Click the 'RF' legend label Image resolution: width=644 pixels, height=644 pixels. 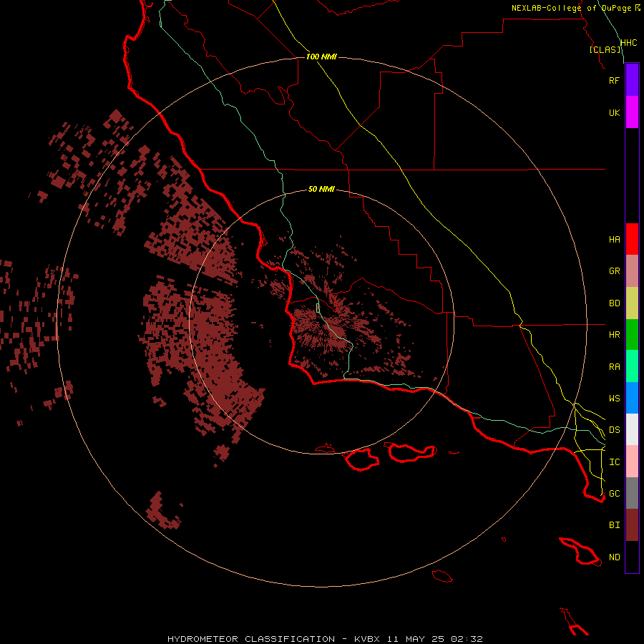tap(614, 80)
